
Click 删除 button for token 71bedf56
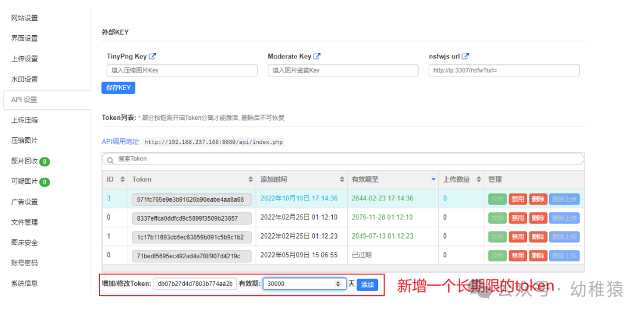coord(538,256)
